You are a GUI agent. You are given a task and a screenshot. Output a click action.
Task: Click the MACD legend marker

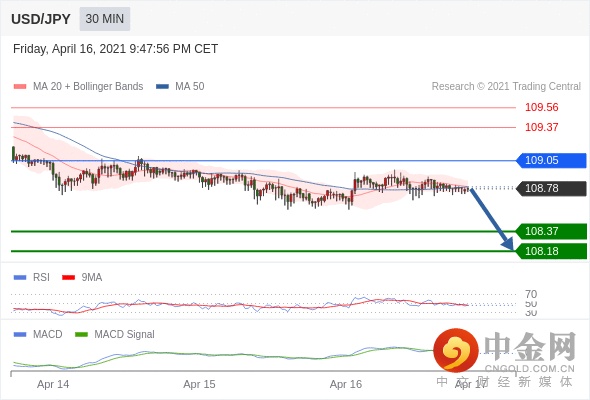(x=20, y=335)
